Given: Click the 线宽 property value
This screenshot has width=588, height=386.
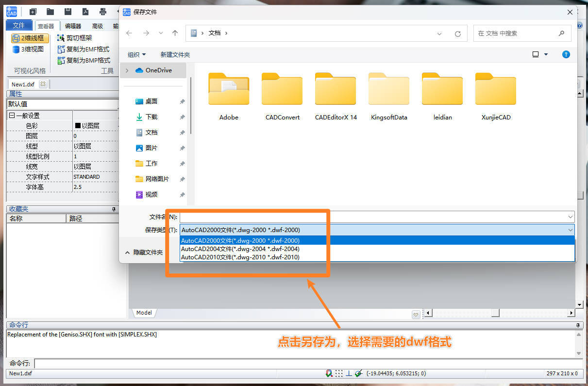Looking at the screenshot, I should pyautogui.click(x=95, y=167).
